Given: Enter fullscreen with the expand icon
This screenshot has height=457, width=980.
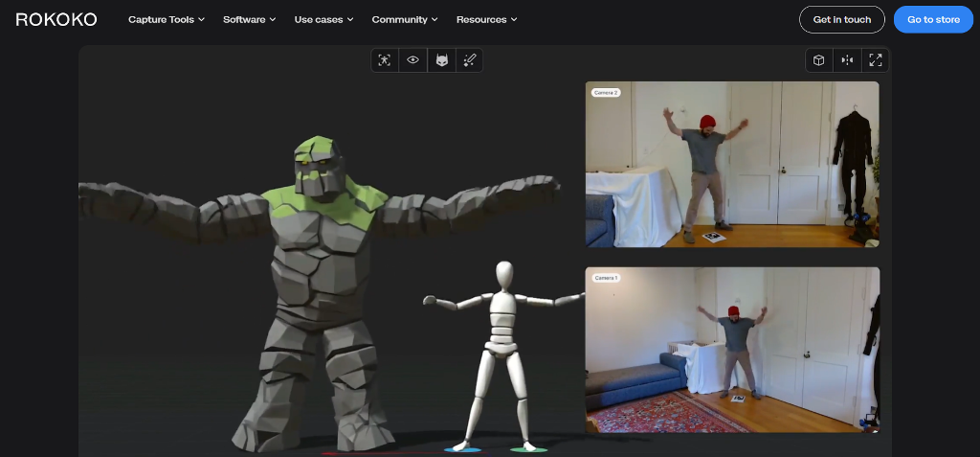Looking at the screenshot, I should (x=875, y=60).
